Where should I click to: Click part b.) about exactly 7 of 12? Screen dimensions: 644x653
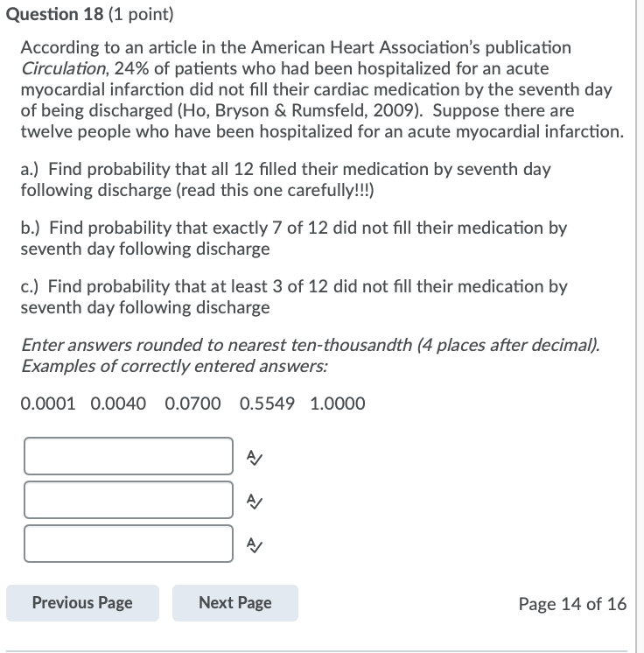coord(293,238)
